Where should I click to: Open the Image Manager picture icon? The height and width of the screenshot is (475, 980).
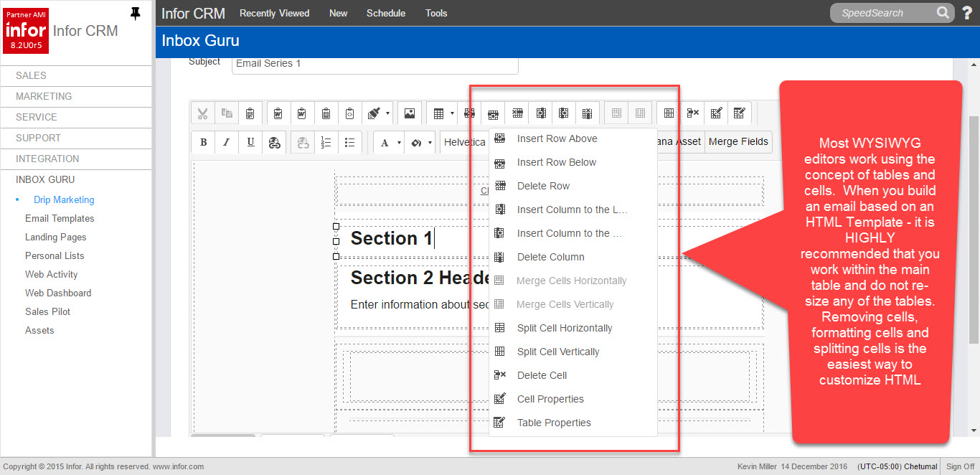(410, 113)
